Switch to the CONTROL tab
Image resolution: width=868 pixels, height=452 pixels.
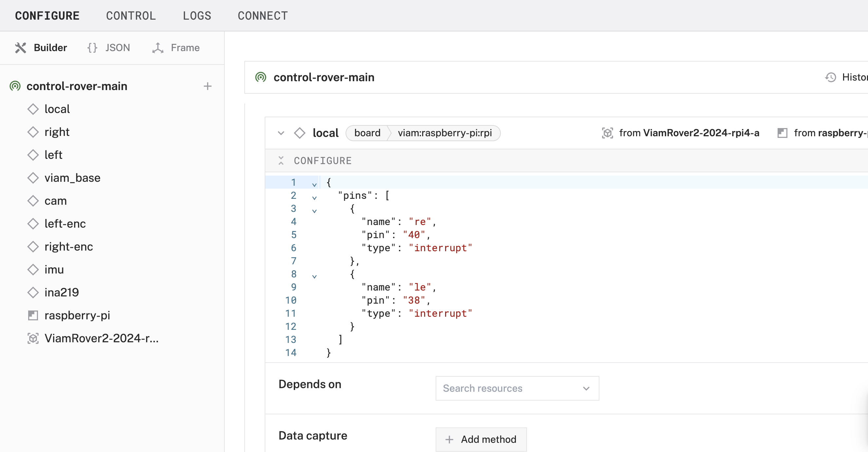(x=131, y=15)
